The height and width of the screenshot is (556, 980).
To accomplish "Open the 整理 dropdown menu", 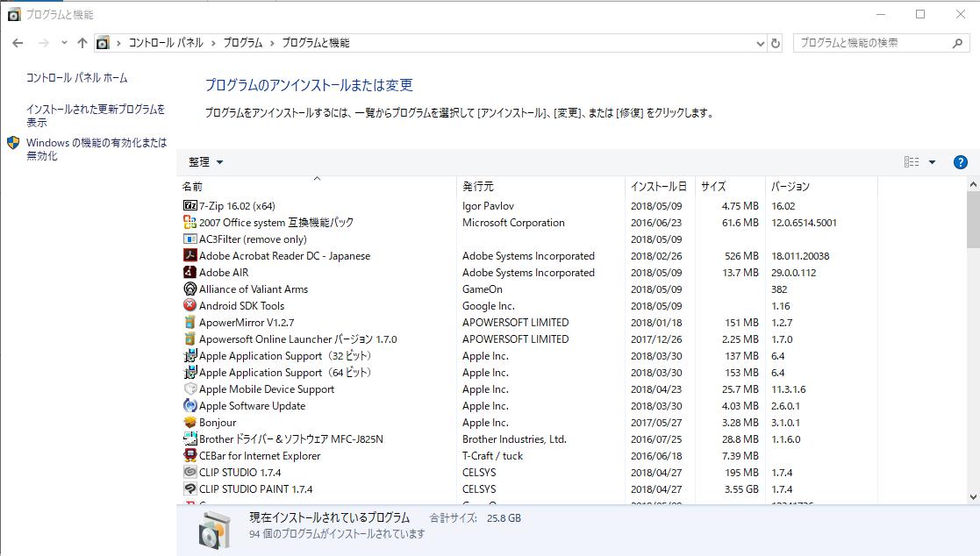I will [x=205, y=162].
